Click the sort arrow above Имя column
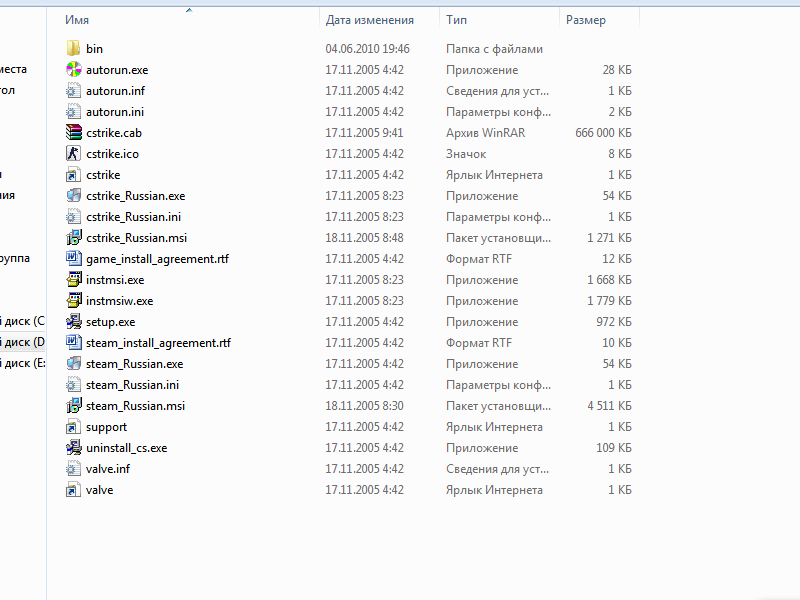Viewport: 800px width, 600px height. pyautogui.click(x=189, y=10)
